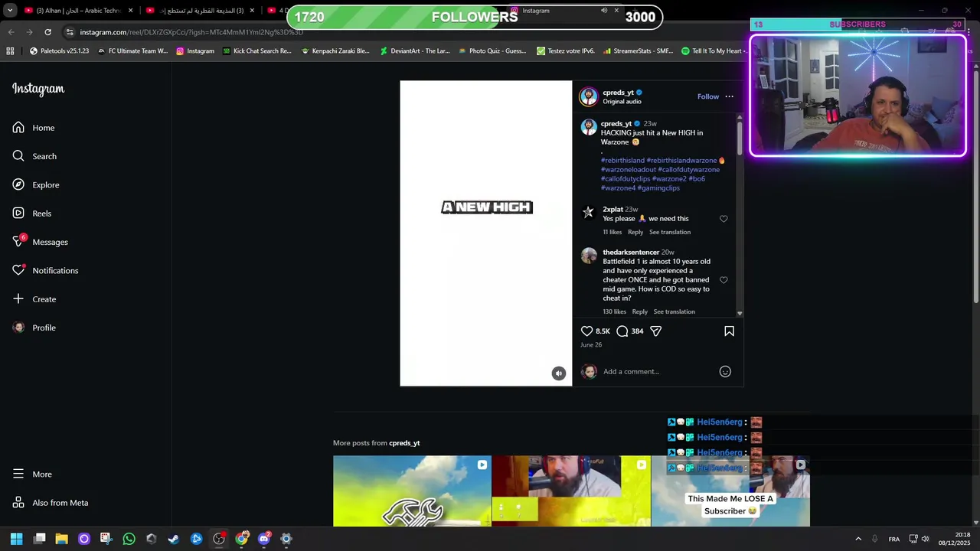Image resolution: width=980 pixels, height=551 pixels.
Task: Reply to 2xplat's comment
Action: coord(635,232)
